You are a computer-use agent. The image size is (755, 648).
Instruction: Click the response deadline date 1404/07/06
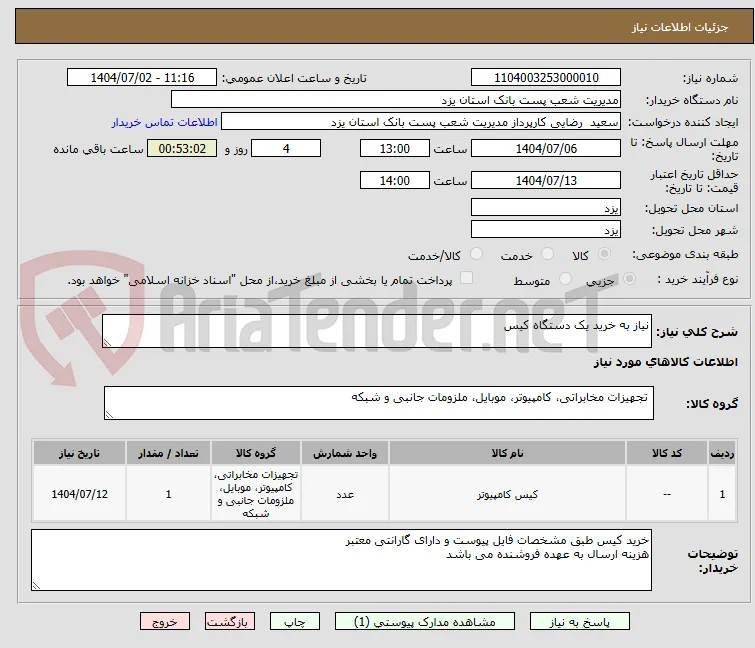coord(546,148)
